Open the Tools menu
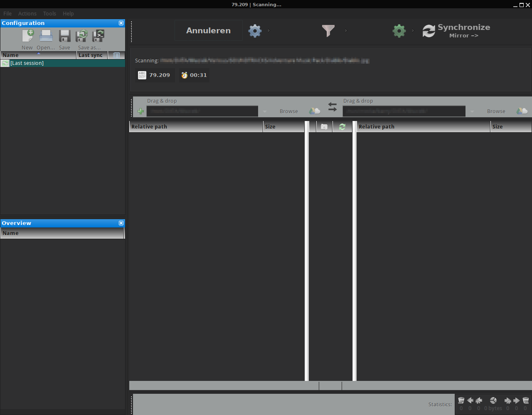Viewport: 532px width, 415px height. coord(49,14)
